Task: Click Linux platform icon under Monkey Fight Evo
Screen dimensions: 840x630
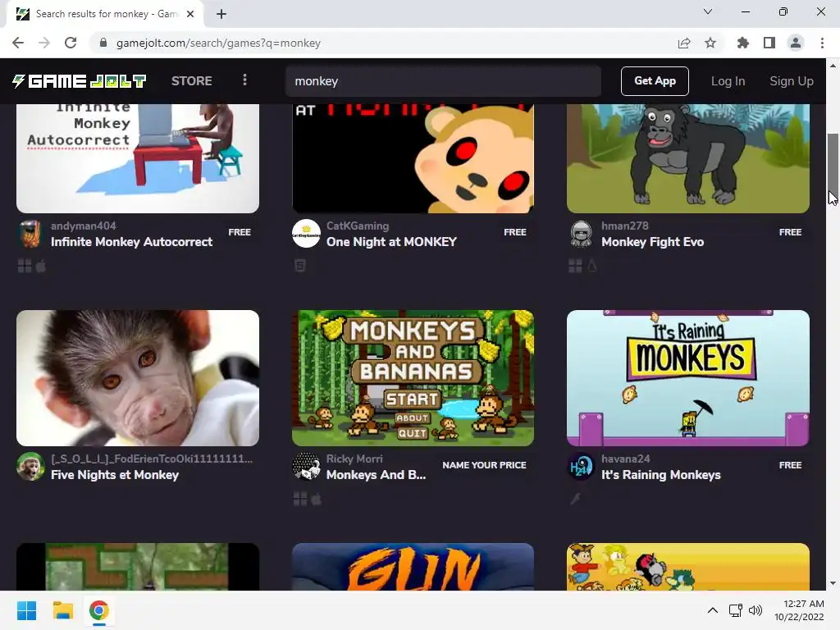Action: coord(591,266)
